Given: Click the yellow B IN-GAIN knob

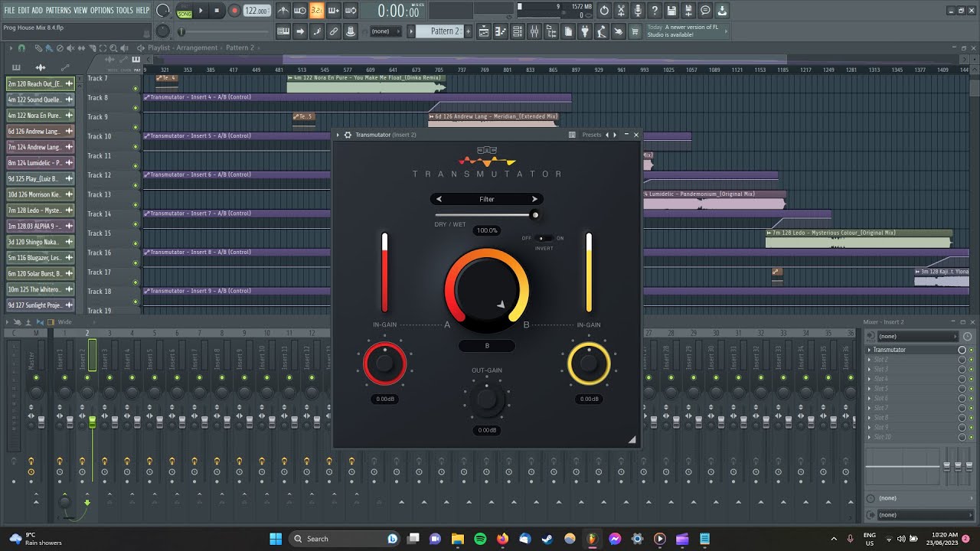Looking at the screenshot, I should pyautogui.click(x=589, y=363).
